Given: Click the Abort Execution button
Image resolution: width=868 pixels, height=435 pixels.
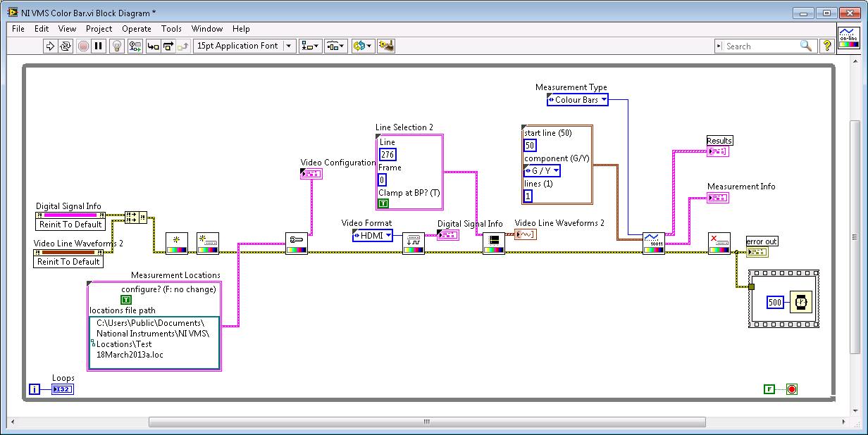Looking at the screenshot, I should (x=83, y=46).
